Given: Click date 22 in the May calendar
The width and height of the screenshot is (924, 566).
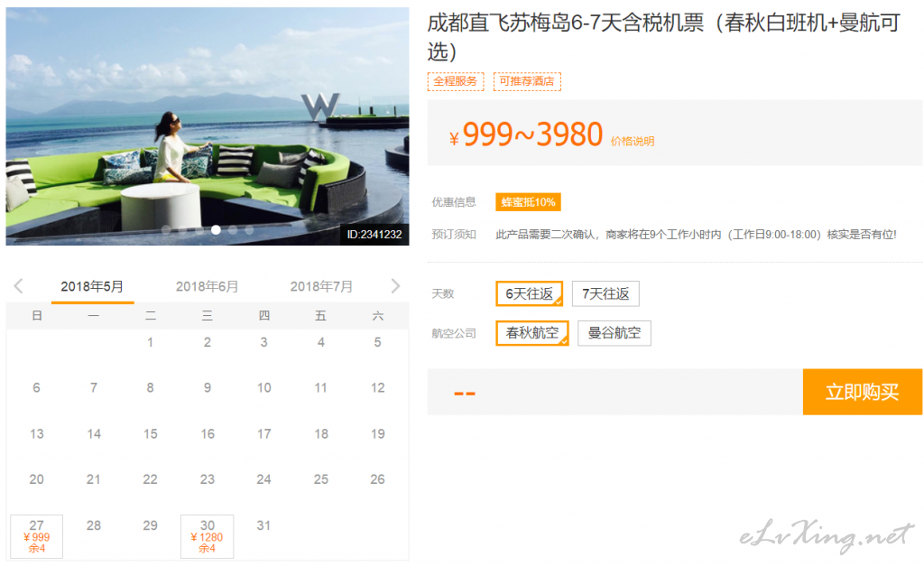Looking at the screenshot, I should click(x=151, y=479).
